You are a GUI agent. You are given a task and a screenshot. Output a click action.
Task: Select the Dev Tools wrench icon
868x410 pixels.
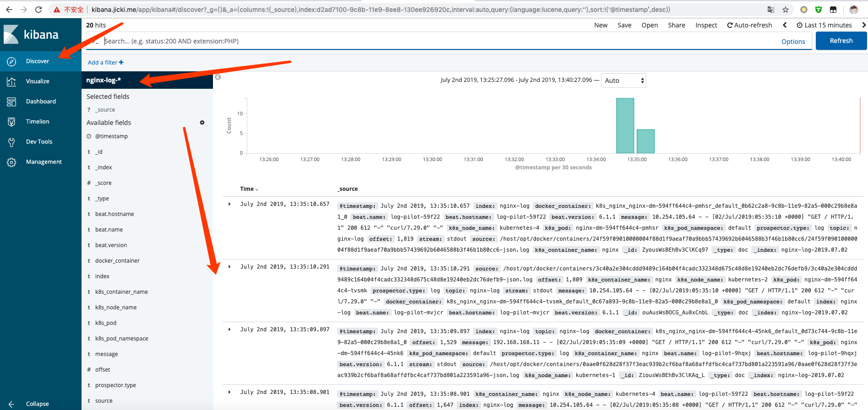coord(11,142)
